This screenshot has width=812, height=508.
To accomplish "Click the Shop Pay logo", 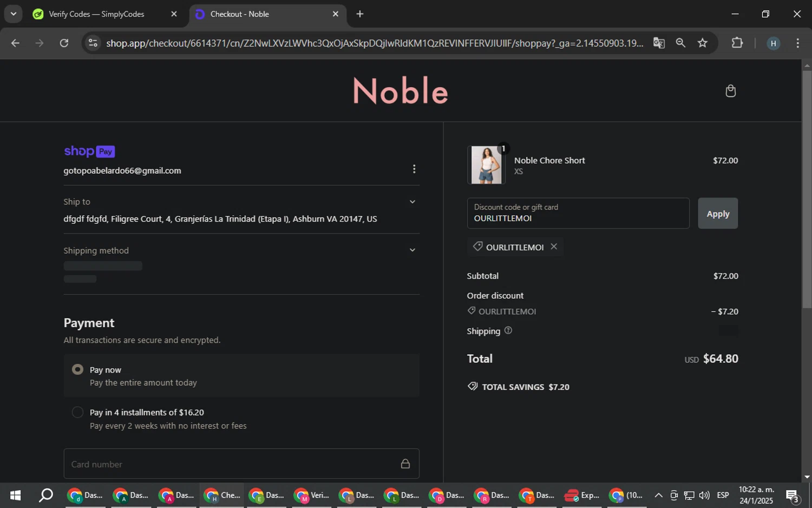I will [89, 151].
